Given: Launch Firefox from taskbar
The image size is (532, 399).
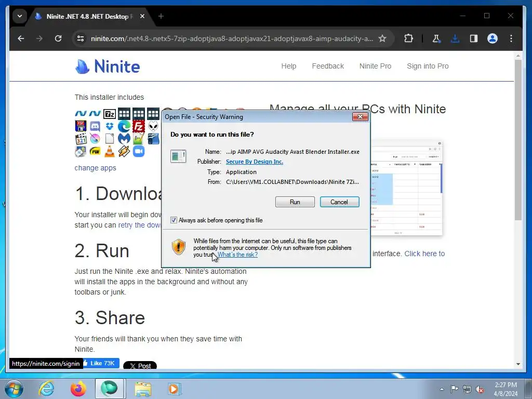Looking at the screenshot, I should click(78, 389).
